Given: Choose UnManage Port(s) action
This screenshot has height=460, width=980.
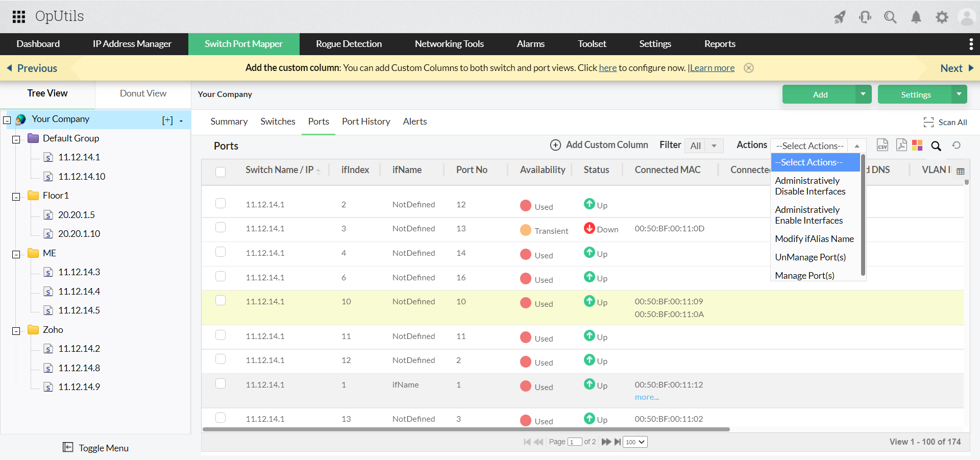Looking at the screenshot, I should (810, 257).
